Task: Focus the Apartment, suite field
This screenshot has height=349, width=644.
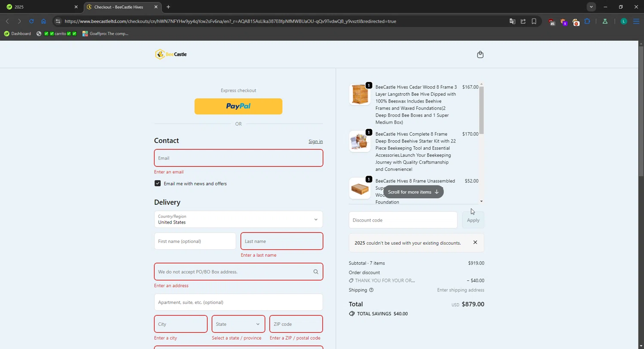Action: 238,302
